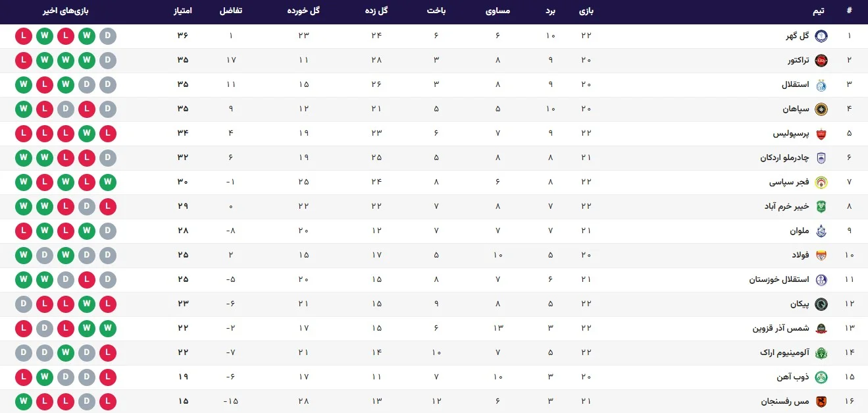Click Peykan's leftmost gray D badge

24,304
